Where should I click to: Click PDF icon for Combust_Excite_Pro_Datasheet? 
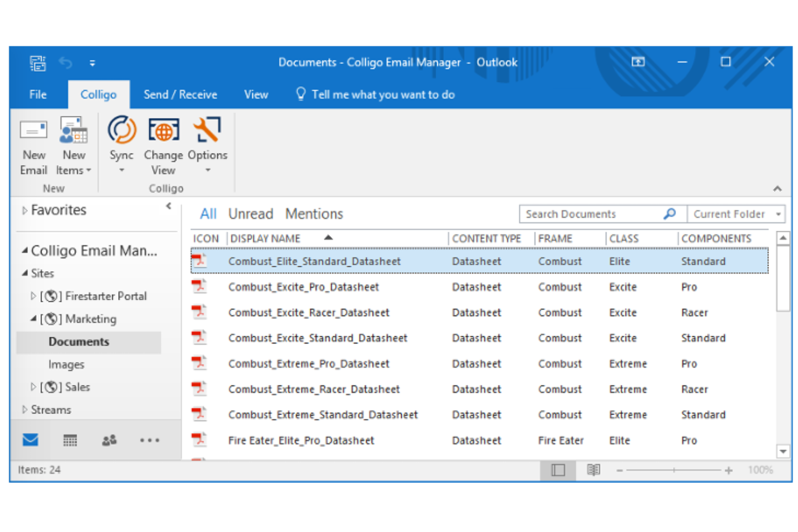[x=200, y=286]
